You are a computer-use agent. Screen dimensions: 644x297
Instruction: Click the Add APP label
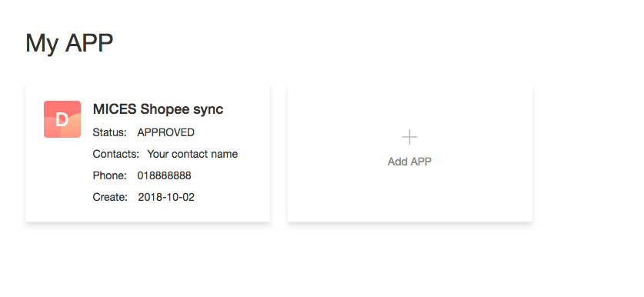pyautogui.click(x=409, y=162)
